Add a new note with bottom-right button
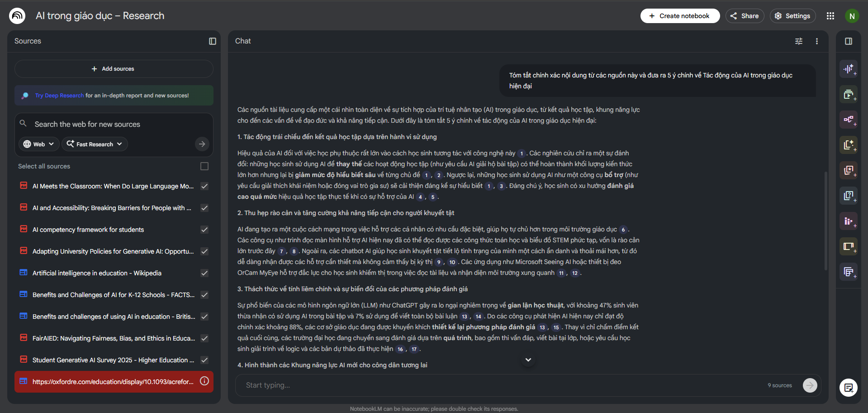This screenshot has height=413, width=868. (849, 388)
